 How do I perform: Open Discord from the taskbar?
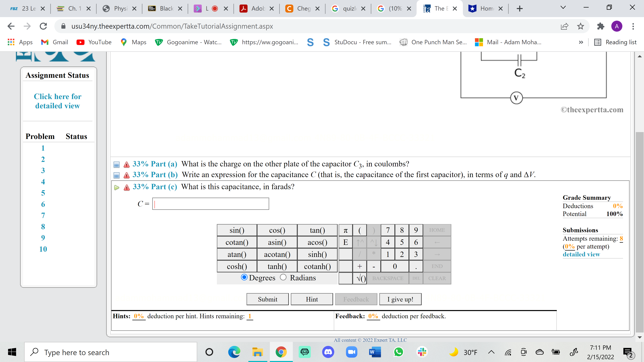click(x=328, y=352)
